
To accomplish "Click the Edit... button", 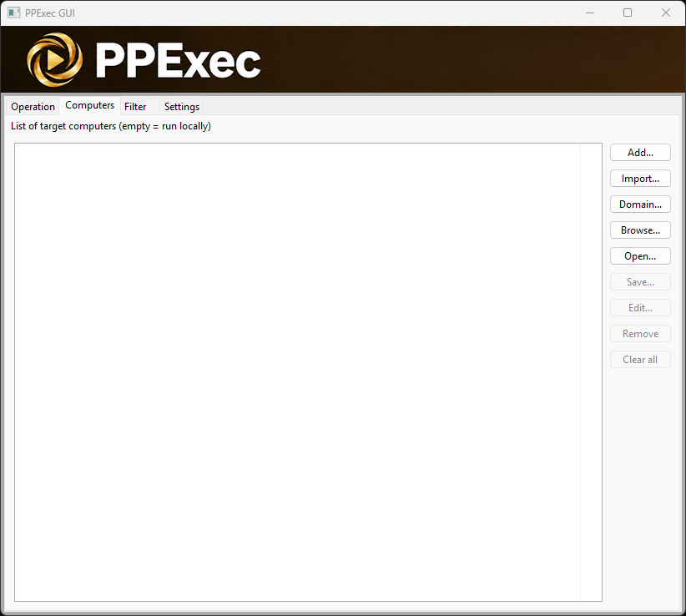I will coord(640,307).
